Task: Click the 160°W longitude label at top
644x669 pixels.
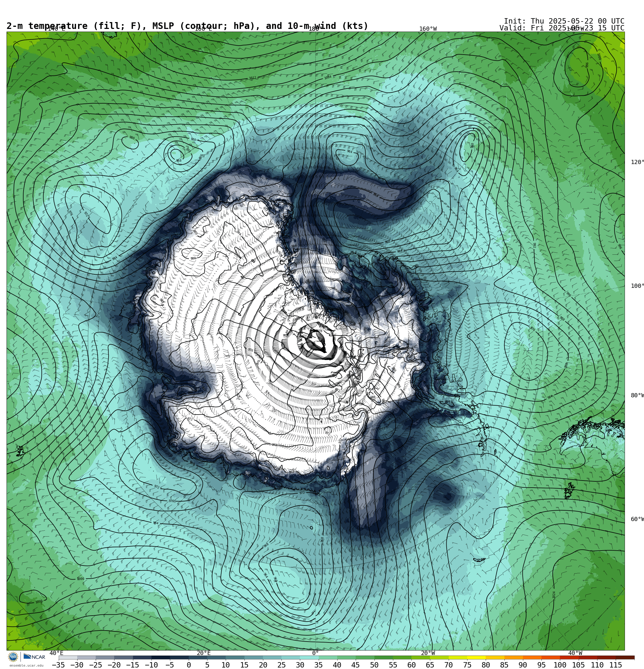Action: [x=428, y=29]
